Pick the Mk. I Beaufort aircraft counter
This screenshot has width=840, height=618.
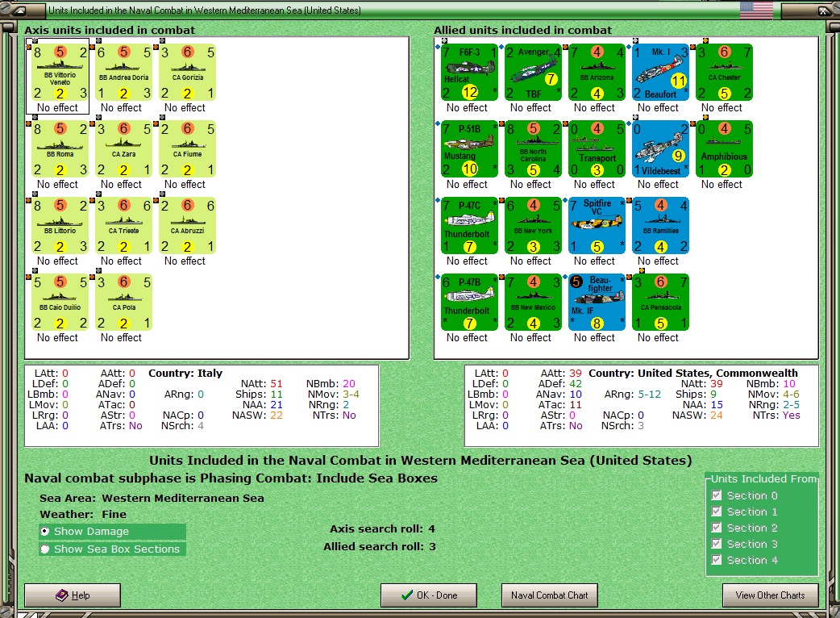coord(660,73)
